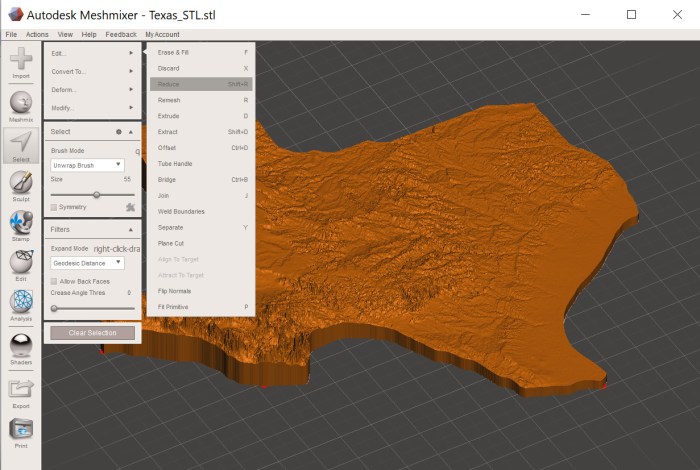Image resolution: width=700 pixels, height=470 pixels.
Task: Collapse the Select panel arrow
Action: pos(131,132)
